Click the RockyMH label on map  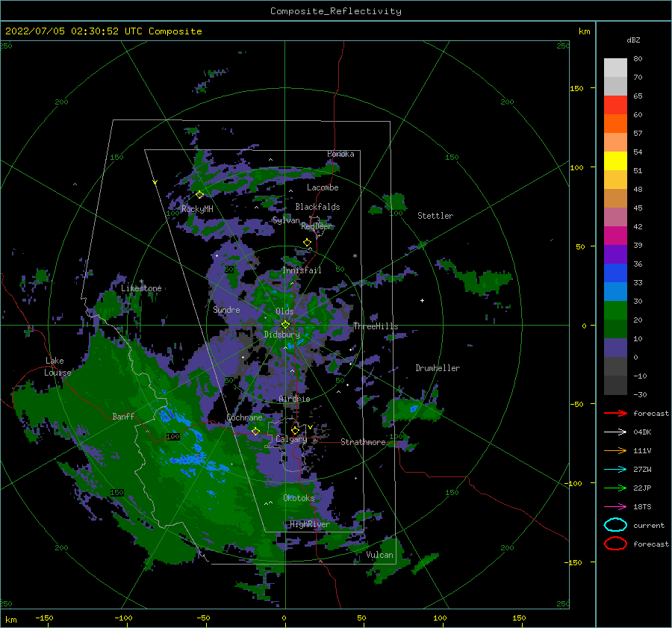(x=197, y=209)
